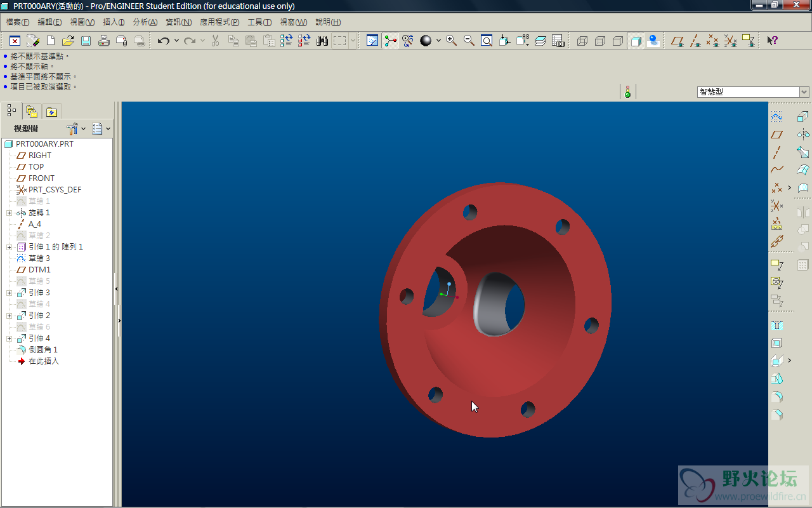Viewport: 812px width, 508px height.
Task: Open the Find binoculars tool
Action: tap(322, 41)
